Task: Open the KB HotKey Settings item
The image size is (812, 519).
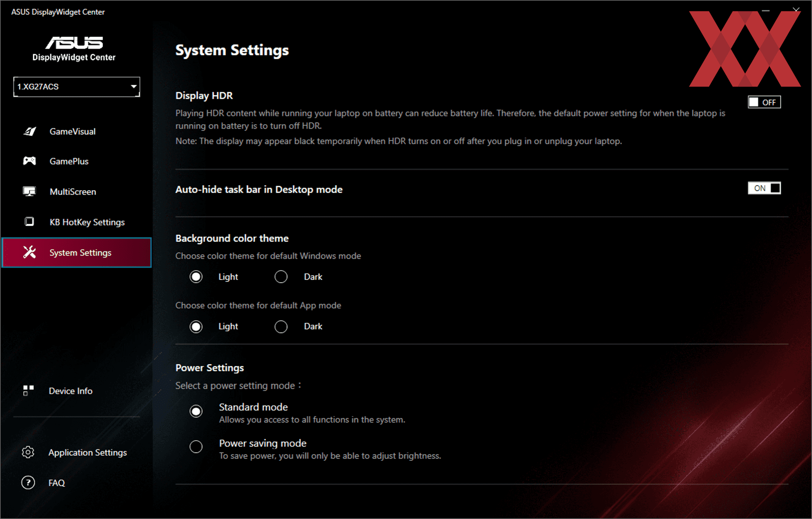Action: point(87,222)
